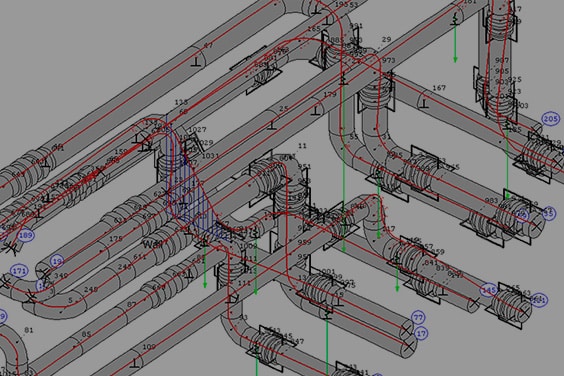Pick the blue circled node 145
This screenshot has width=564, height=376.
coord(489,290)
